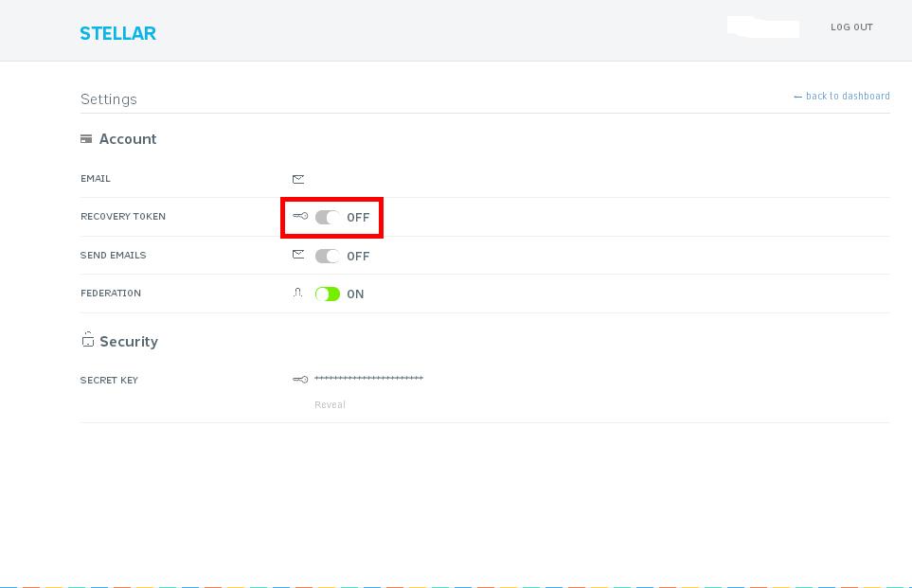The width and height of the screenshot is (912, 588).
Task: Reveal the secret key
Action: tap(330, 405)
